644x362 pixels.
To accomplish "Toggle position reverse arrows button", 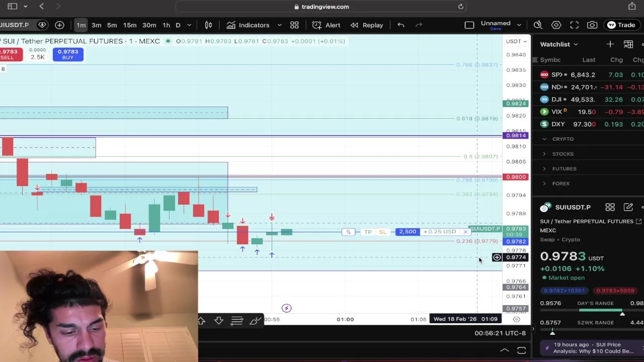I will [x=348, y=232].
